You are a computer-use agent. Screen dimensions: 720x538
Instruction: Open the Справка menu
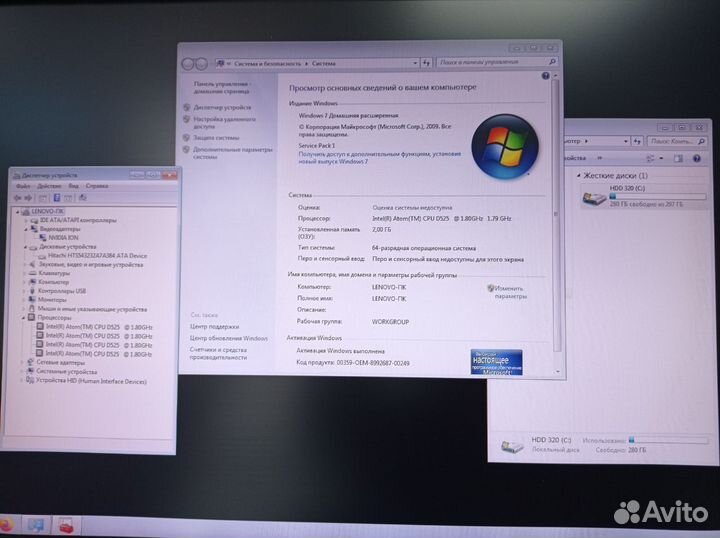coord(97,186)
